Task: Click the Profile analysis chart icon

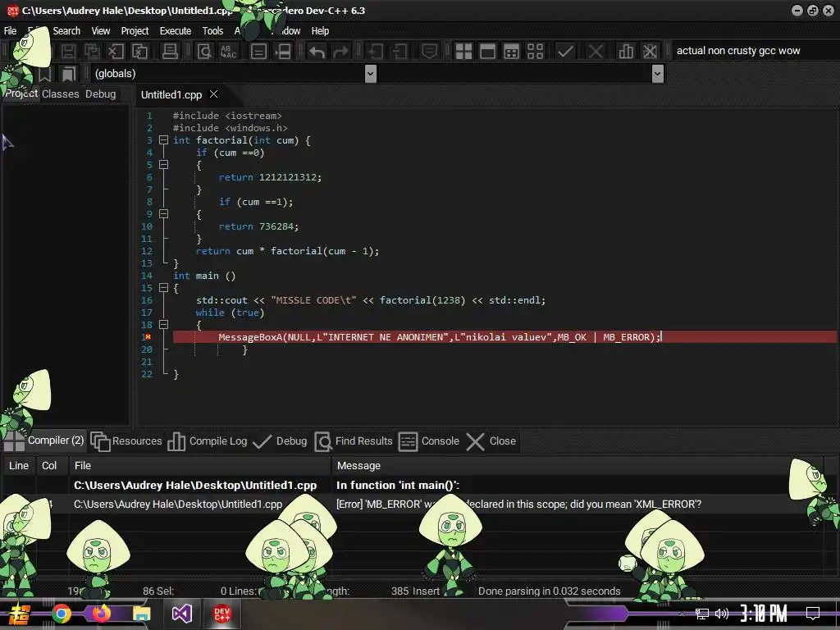Action: (625, 52)
